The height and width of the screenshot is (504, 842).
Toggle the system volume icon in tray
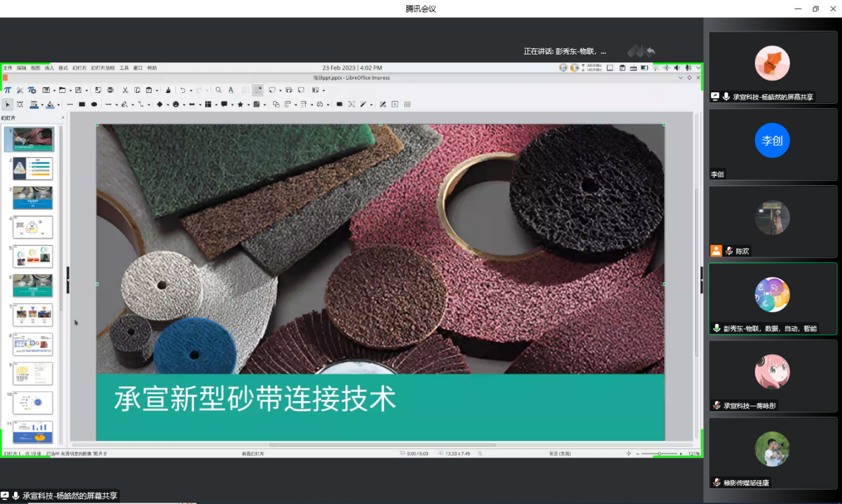click(677, 68)
